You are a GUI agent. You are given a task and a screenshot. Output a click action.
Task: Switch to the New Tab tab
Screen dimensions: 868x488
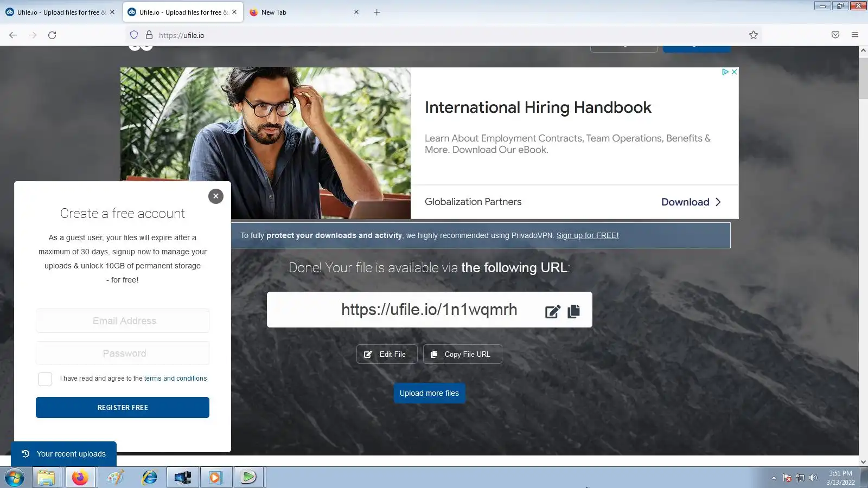coord(305,12)
